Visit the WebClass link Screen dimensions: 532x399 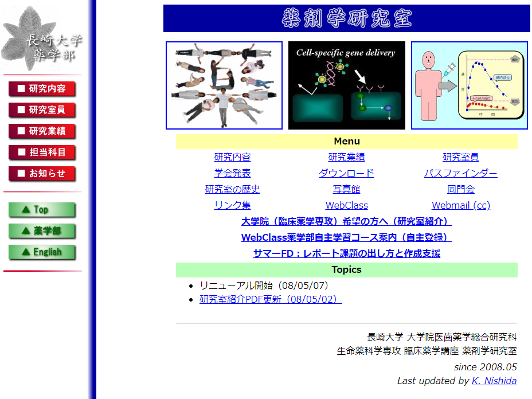(346, 205)
